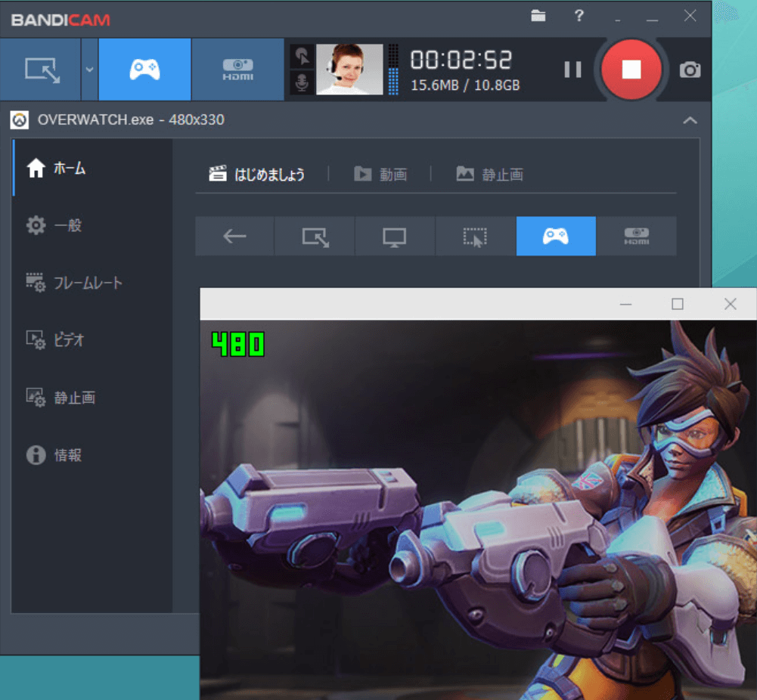Viewport: 757px width, 700px height.
Task: Take a screenshot with the camera icon
Action: (690, 70)
